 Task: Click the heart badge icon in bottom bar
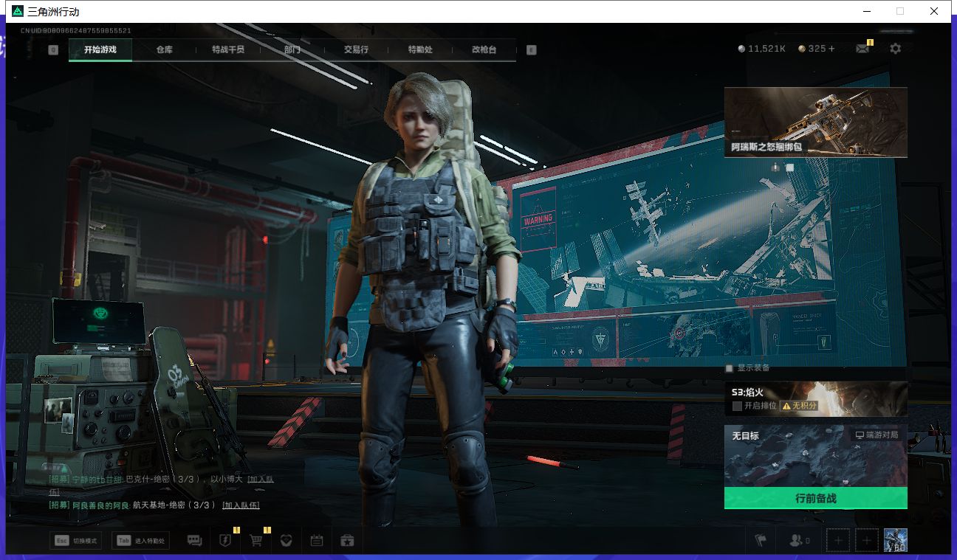[287, 541]
